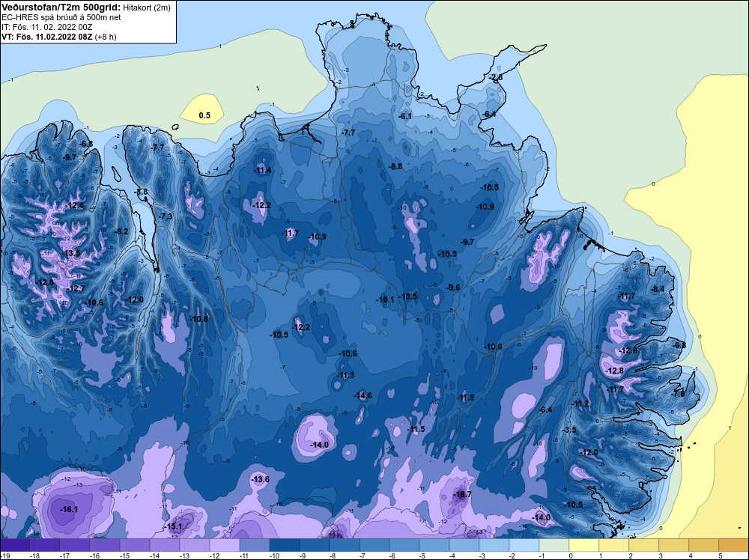Click the "VT: Fös. 11.02.2022 08Z" valid time
The width and height of the screenshot is (749, 560).
click(x=47, y=37)
